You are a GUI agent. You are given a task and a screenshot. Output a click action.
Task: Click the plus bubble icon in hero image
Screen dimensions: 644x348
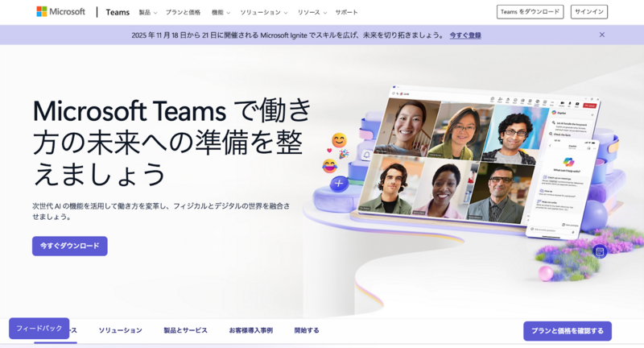tap(339, 183)
